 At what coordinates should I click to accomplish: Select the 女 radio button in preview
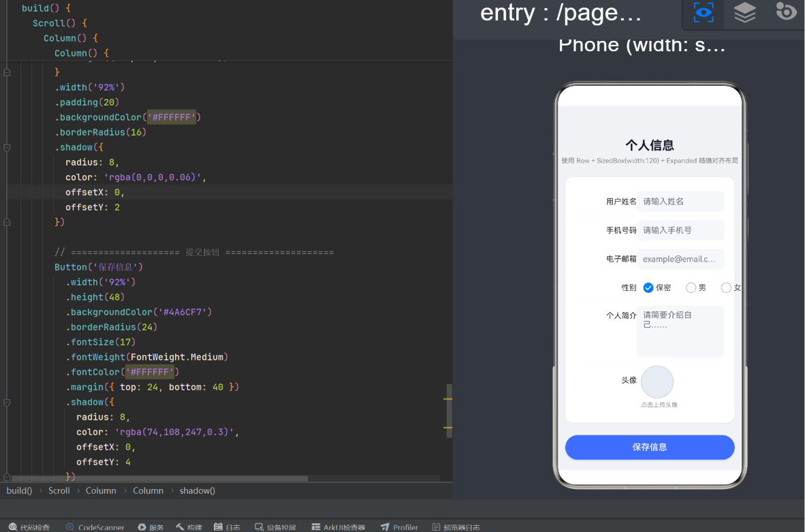pos(726,287)
